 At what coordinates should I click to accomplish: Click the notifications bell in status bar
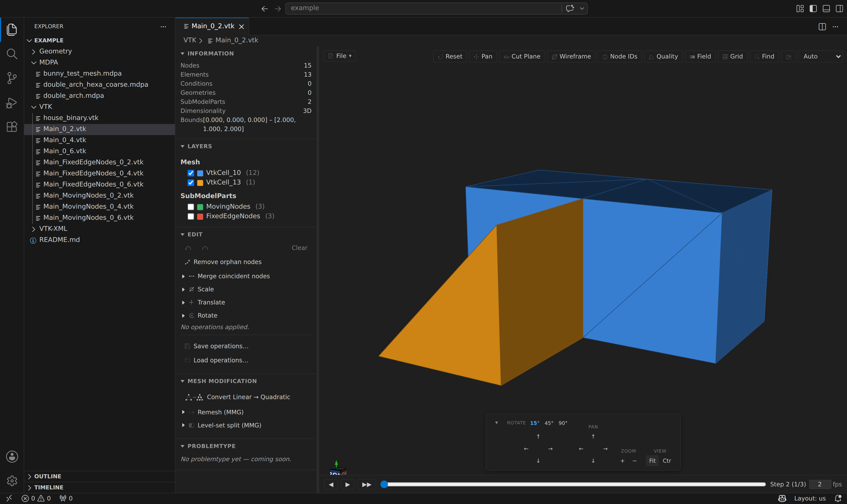[838, 498]
